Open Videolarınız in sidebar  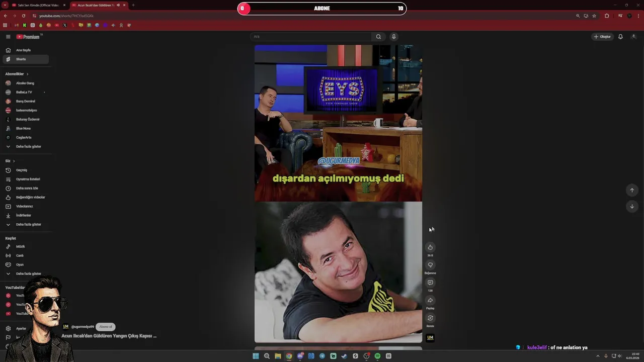tap(25, 206)
